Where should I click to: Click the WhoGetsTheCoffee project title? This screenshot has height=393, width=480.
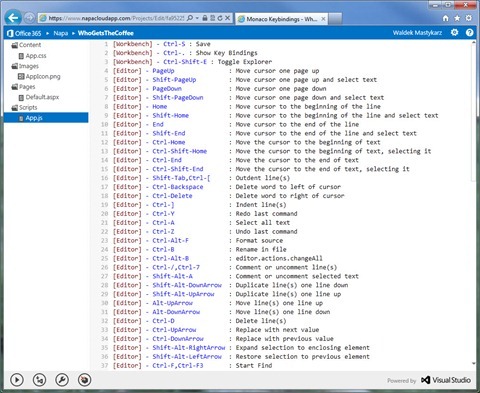tap(106, 33)
